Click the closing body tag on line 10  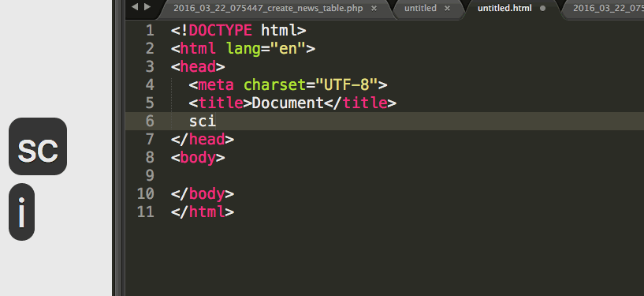(x=203, y=193)
